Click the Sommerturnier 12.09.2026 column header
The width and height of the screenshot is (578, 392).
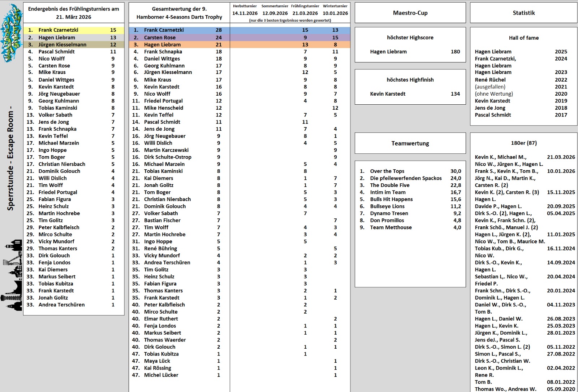point(275,10)
